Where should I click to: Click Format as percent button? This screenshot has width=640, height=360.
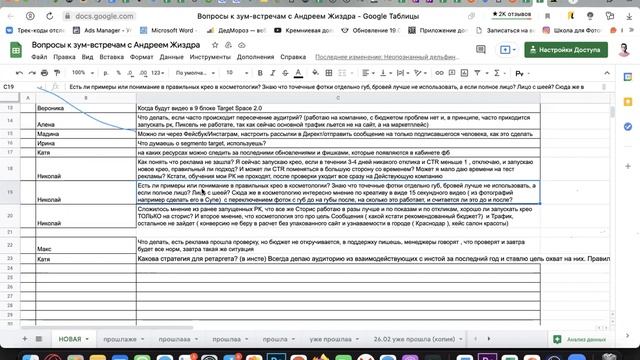click(x=118, y=73)
